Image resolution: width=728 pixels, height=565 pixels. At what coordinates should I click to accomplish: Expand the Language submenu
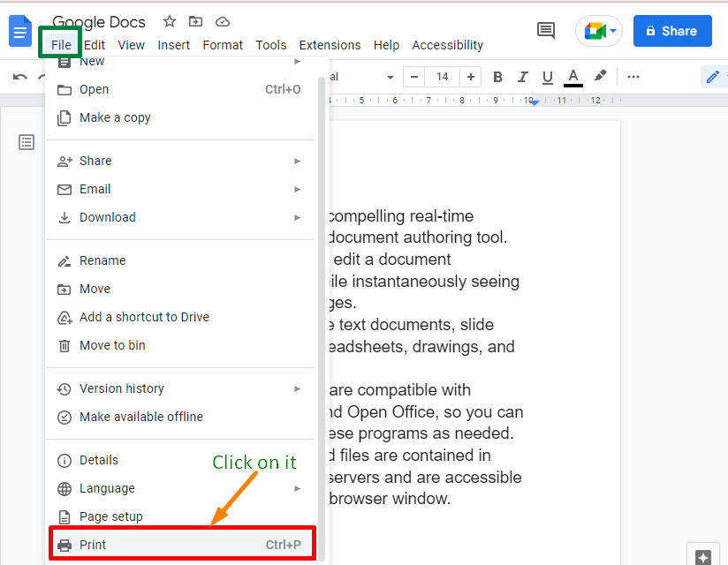181,488
